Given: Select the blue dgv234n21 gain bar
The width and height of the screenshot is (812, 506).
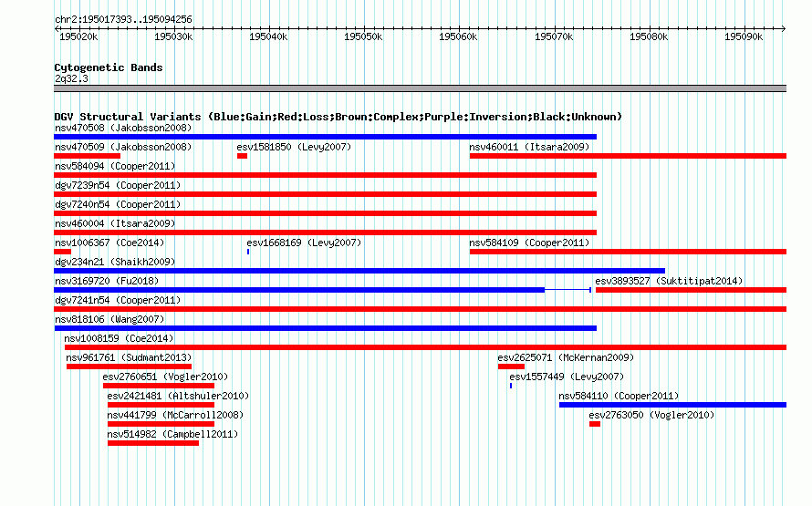Looking at the screenshot, I should point(359,271).
